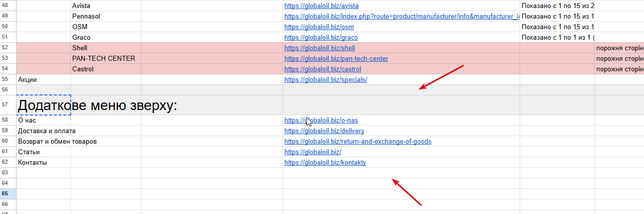Select the Статьи cell
The height and width of the screenshot is (214, 644).
[43, 152]
